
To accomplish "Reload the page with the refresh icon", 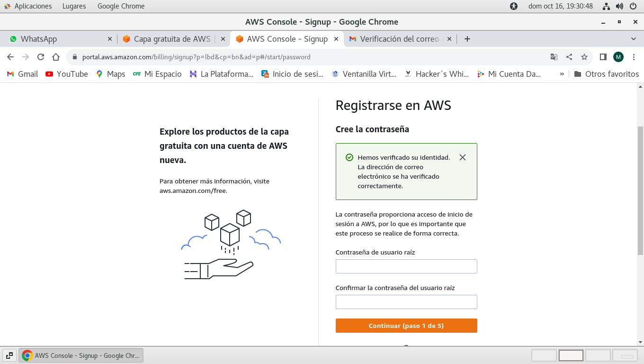I will tap(41, 57).
